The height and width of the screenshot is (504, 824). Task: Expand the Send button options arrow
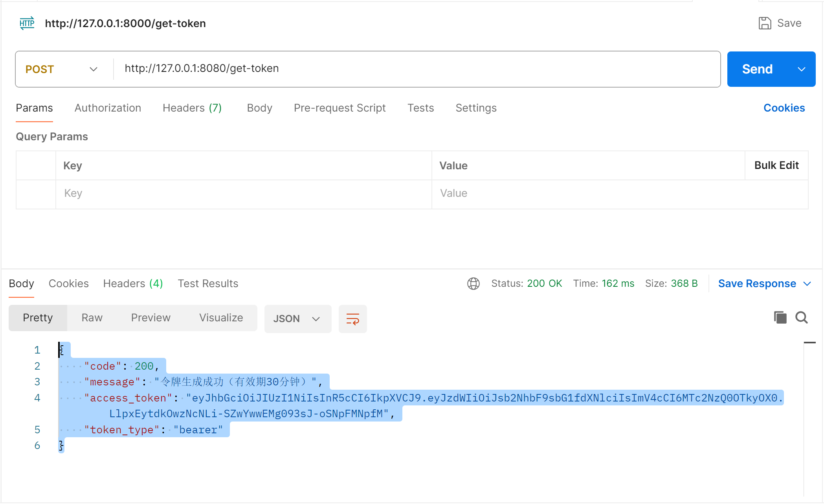click(x=802, y=69)
